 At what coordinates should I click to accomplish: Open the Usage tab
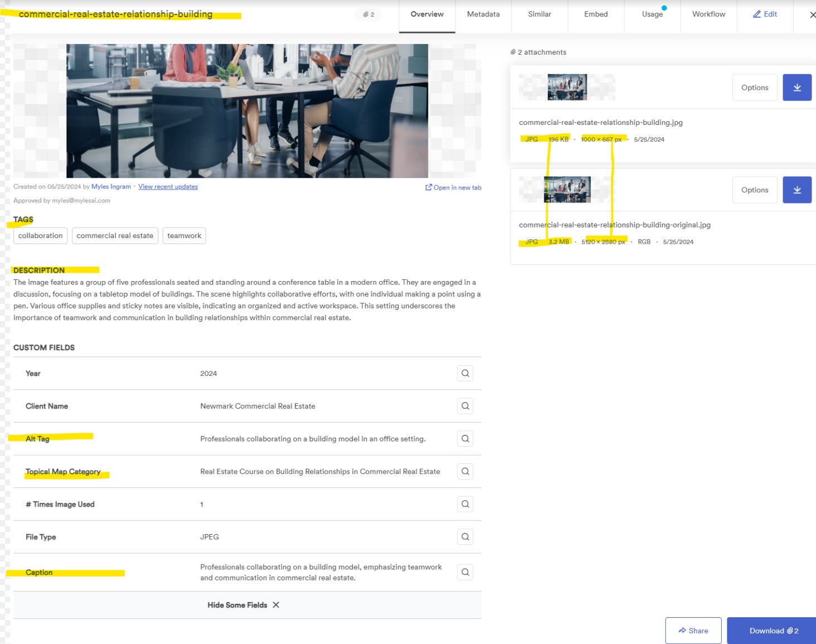[653, 14]
